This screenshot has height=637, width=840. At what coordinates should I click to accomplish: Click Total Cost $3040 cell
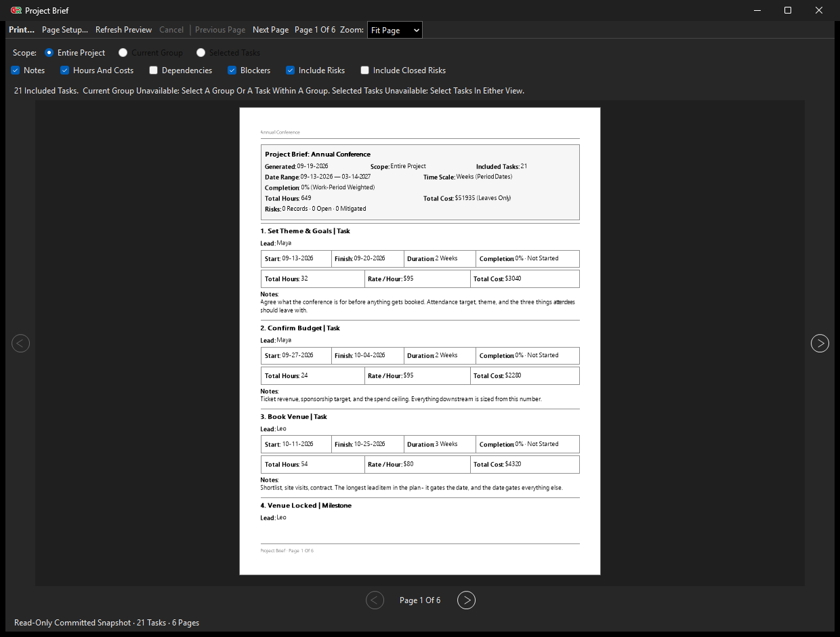(x=525, y=279)
